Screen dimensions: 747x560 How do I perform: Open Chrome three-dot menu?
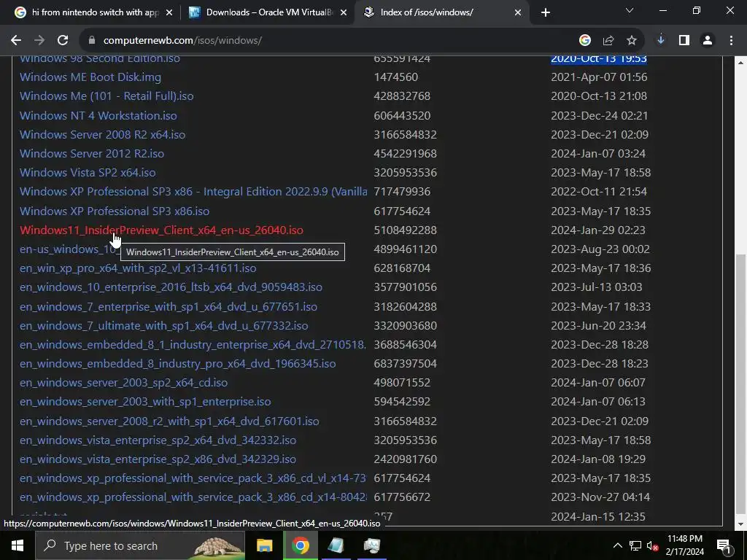(731, 41)
